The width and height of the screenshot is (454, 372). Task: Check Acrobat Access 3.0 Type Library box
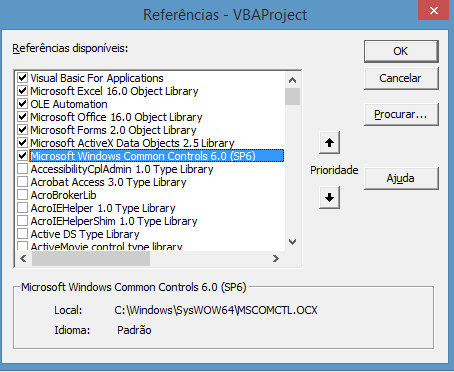click(22, 182)
